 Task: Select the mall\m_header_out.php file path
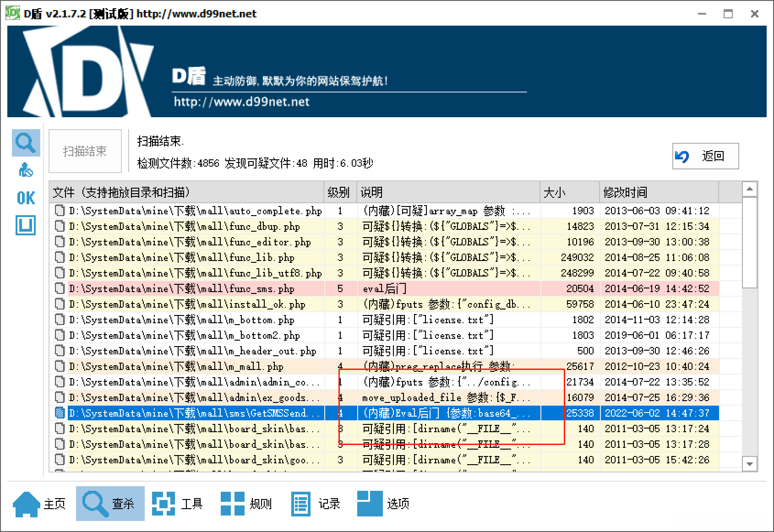point(193,351)
